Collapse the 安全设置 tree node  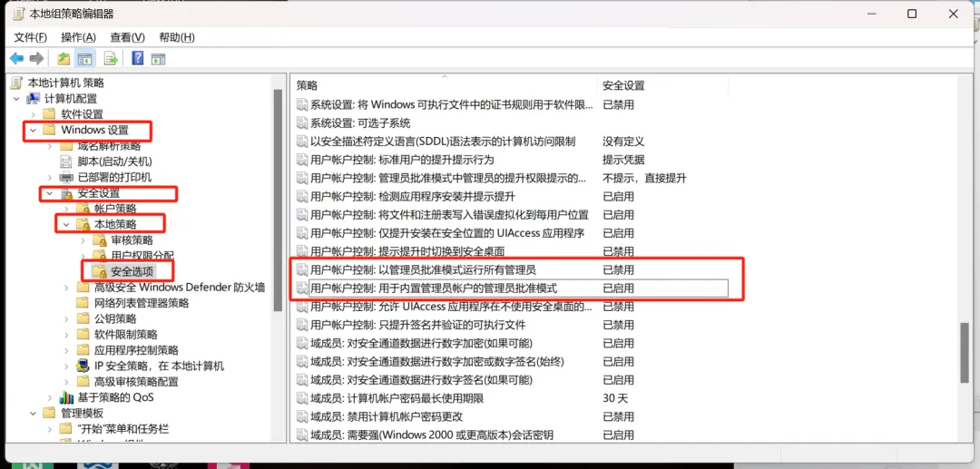coord(49,193)
